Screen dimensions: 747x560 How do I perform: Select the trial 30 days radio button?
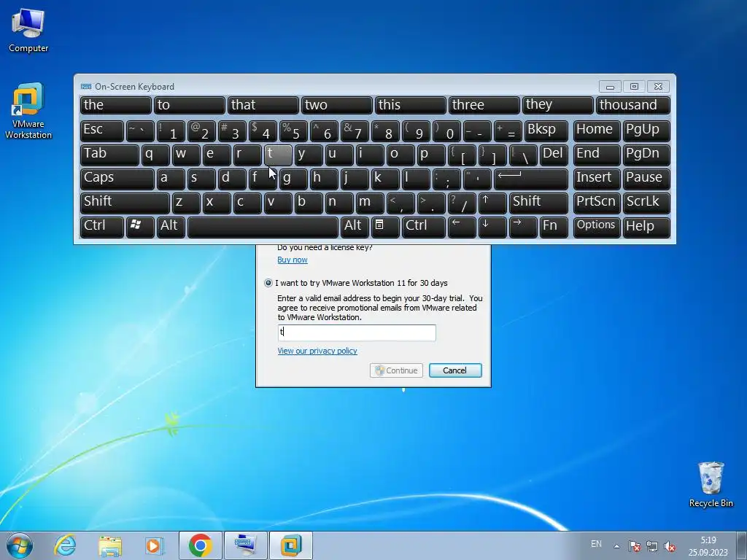tap(268, 283)
